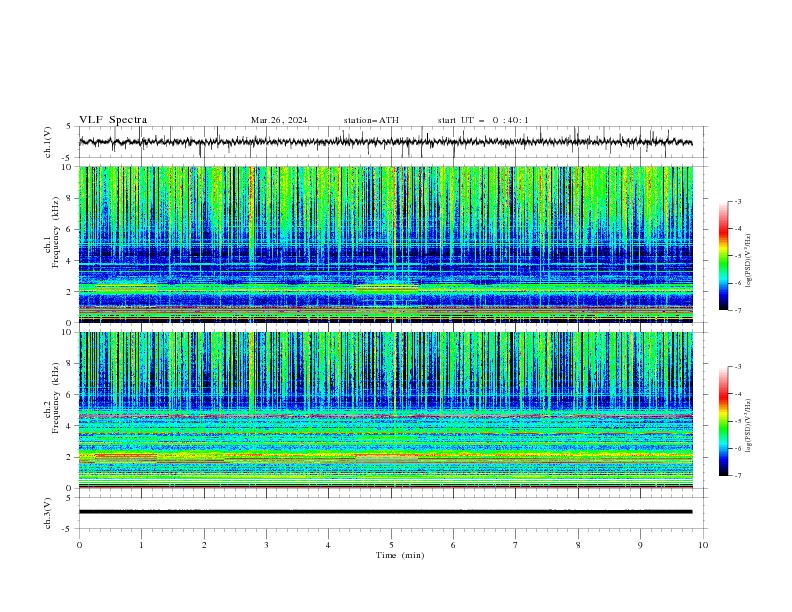792x612 pixels.
Task: Click the 'ch.1(V)' waveform axis label
Action: (x=48, y=142)
